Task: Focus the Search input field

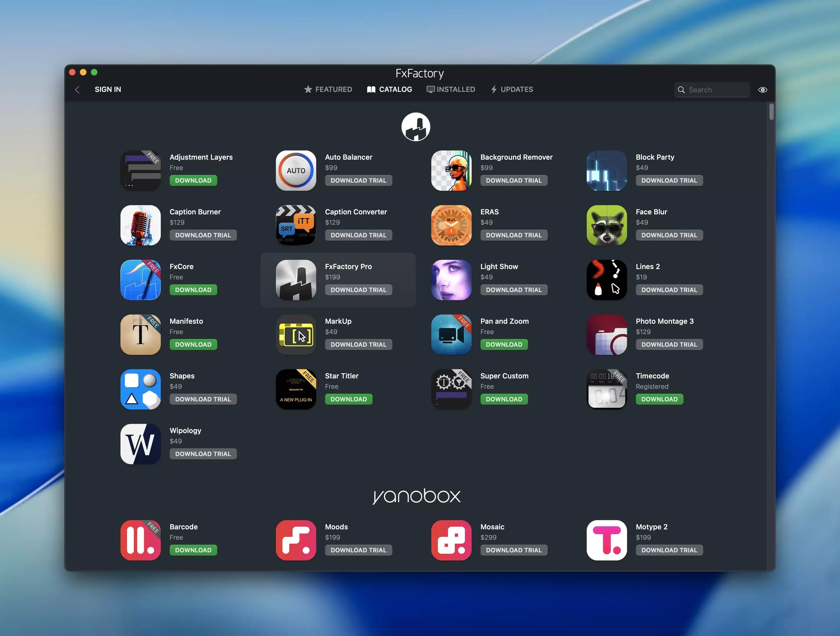Action: pyautogui.click(x=716, y=90)
